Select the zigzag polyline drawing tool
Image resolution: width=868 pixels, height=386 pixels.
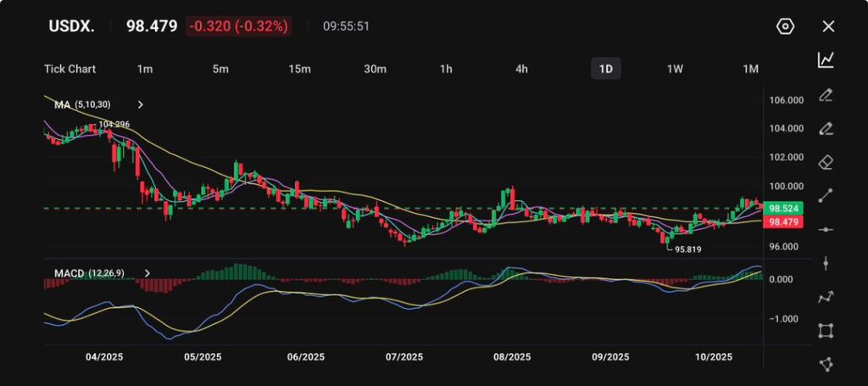[826, 297]
